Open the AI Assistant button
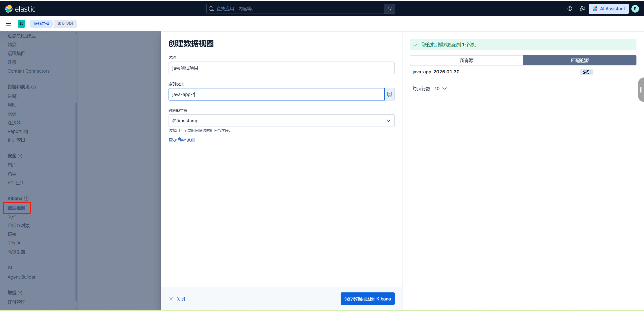The image size is (644, 311). point(609,9)
